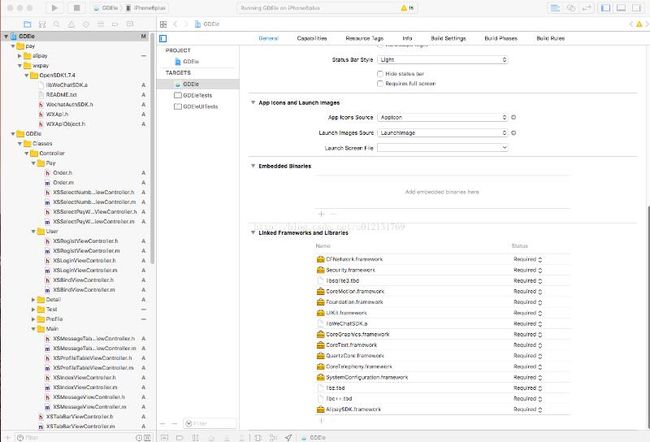Toggle the left navigator panel
The height and width of the screenshot is (442, 650).
(606, 8)
